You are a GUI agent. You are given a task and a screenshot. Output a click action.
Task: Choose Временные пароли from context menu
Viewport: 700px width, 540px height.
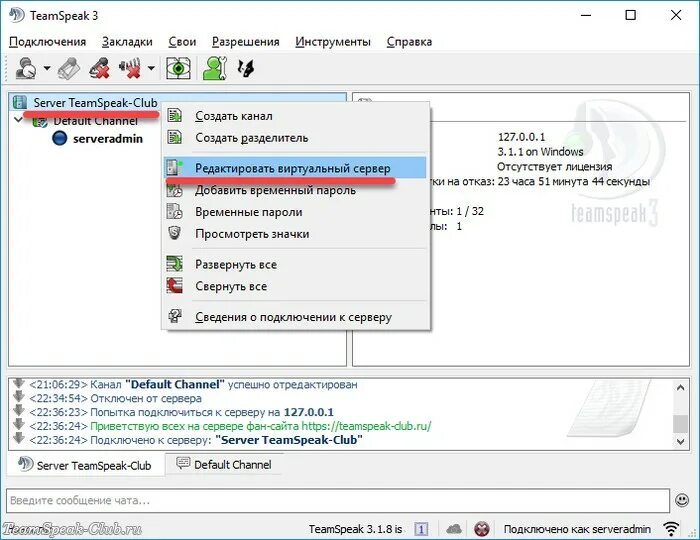point(295,212)
